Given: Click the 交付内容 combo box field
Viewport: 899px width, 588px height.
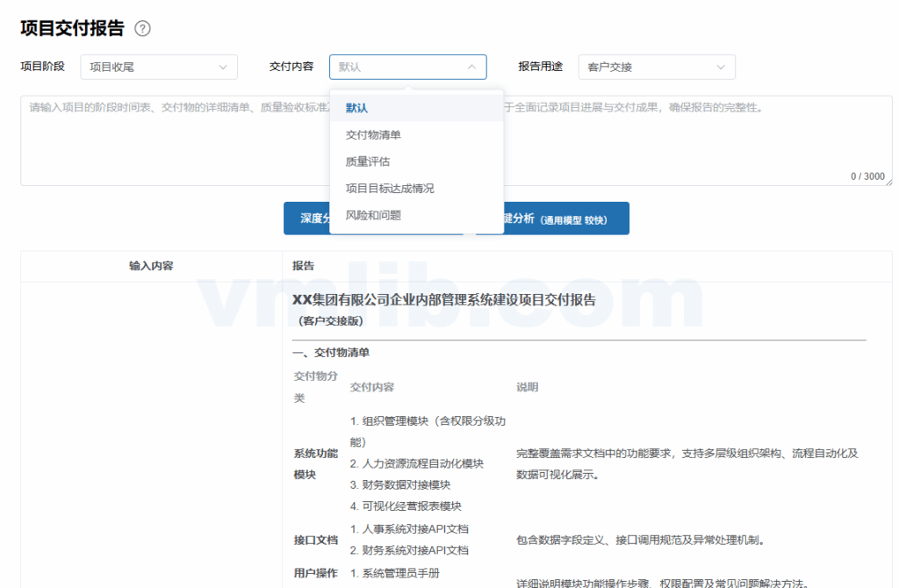Looking at the screenshot, I should click(399, 67).
